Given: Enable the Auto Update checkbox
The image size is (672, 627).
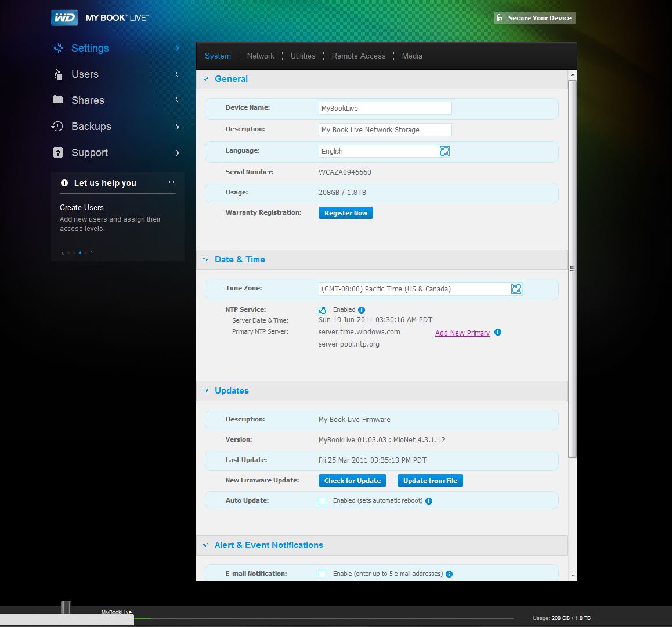Looking at the screenshot, I should [322, 501].
